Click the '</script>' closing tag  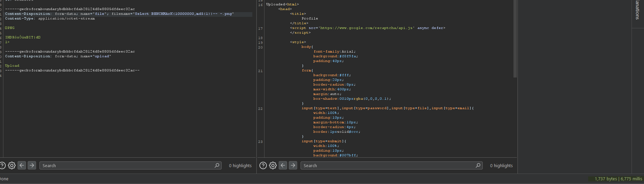pos(300,33)
